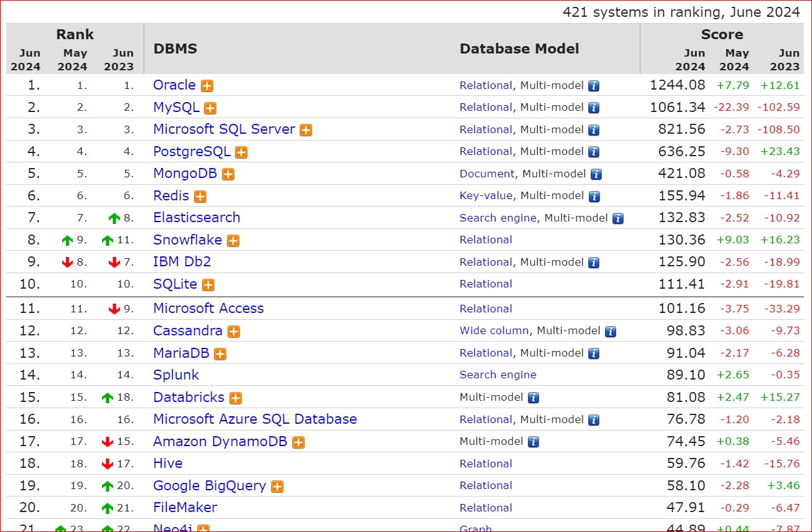
Task: Click the DBMS column header
Action: (175, 49)
